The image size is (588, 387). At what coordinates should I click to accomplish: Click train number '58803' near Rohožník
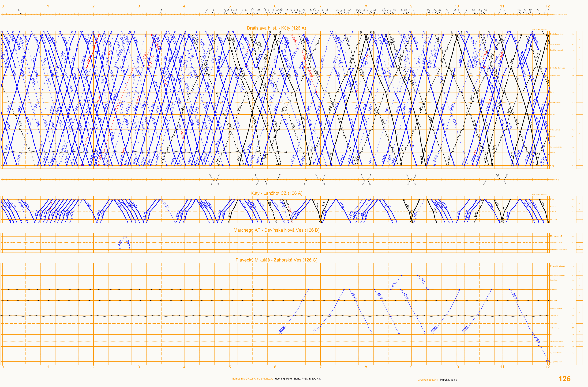pyautogui.click(x=354, y=296)
